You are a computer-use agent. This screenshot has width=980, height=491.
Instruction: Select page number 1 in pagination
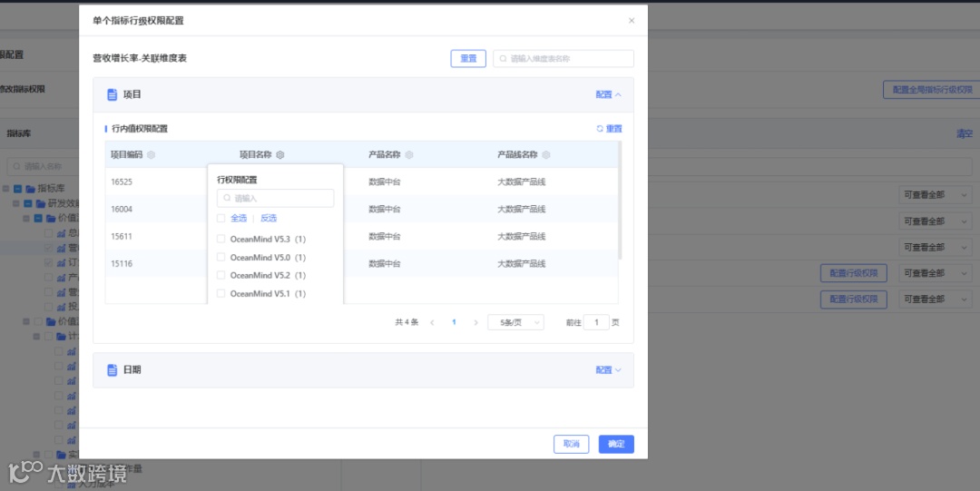(x=454, y=323)
